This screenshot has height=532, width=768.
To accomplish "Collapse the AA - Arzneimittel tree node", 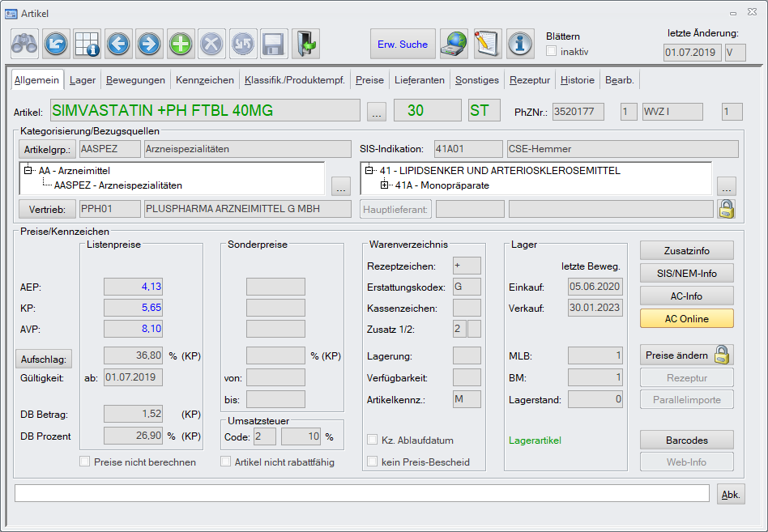I will click(x=29, y=172).
